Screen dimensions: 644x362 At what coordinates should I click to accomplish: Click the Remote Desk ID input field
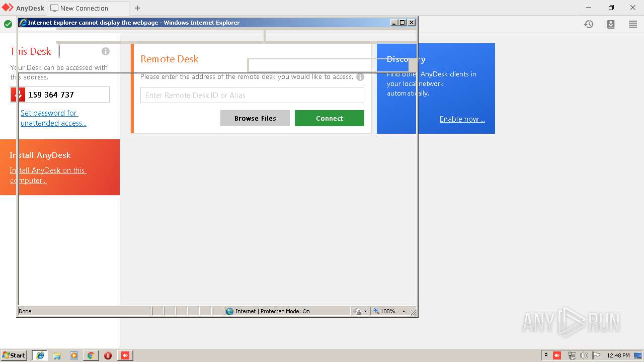252,95
